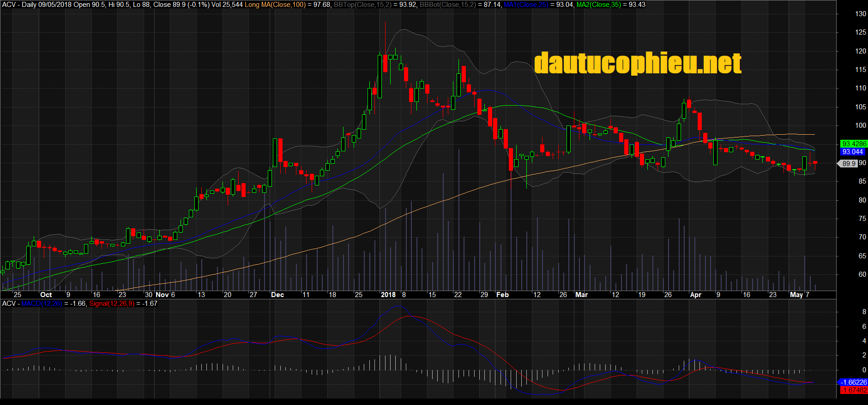Click the Long MA(Close,100) indicator label
The image size is (868, 405).
(275, 5)
